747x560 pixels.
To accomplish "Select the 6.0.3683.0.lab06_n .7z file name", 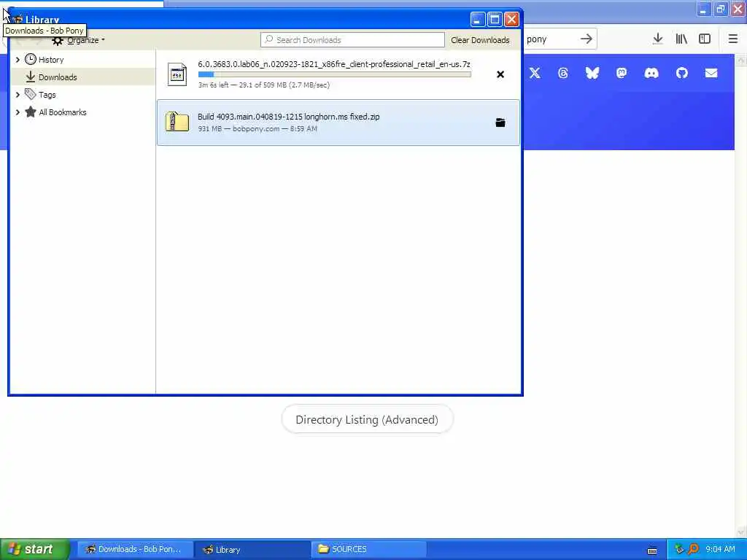I will point(334,64).
